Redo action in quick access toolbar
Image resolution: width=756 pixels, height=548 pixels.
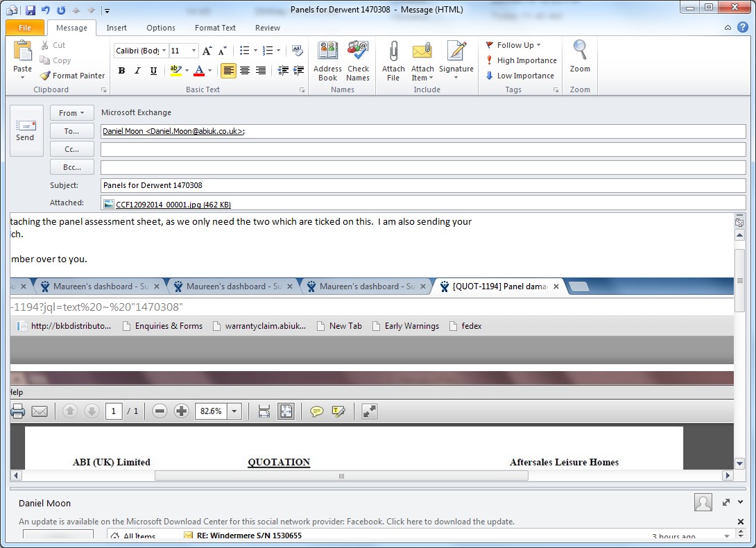click(x=61, y=10)
